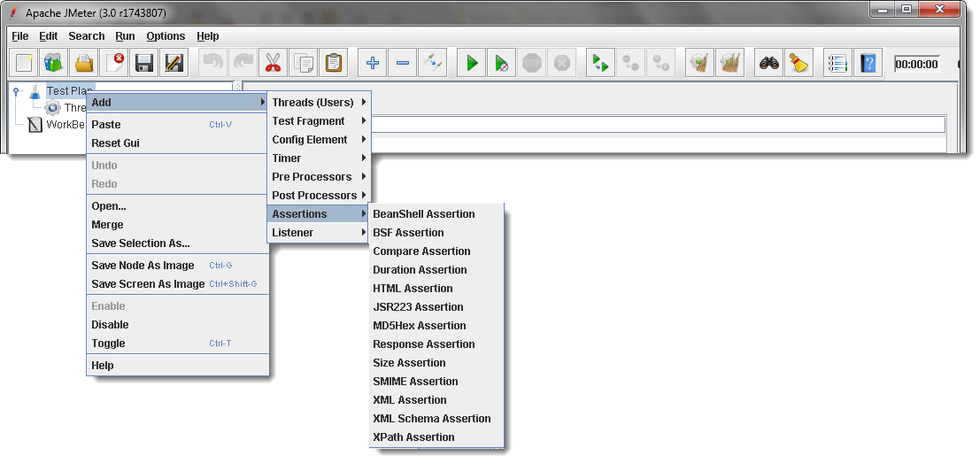
Task: Collapse the Test Plan tree node handle
Action: (x=16, y=91)
